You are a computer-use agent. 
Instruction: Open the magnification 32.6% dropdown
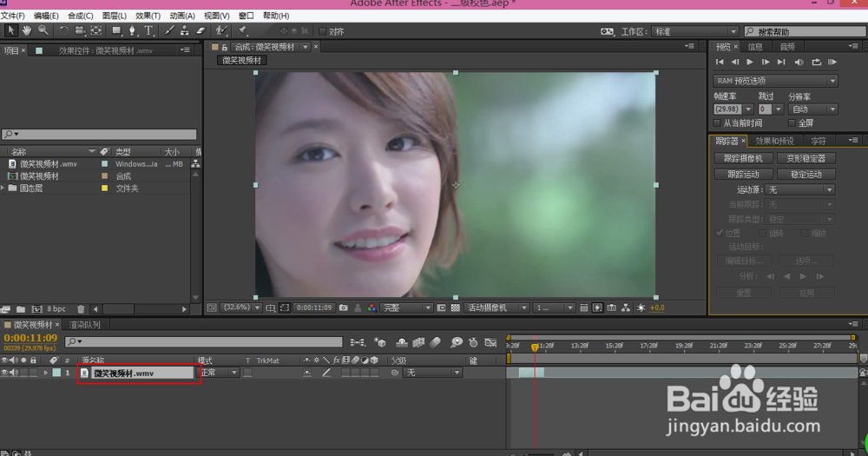(240, 307)
